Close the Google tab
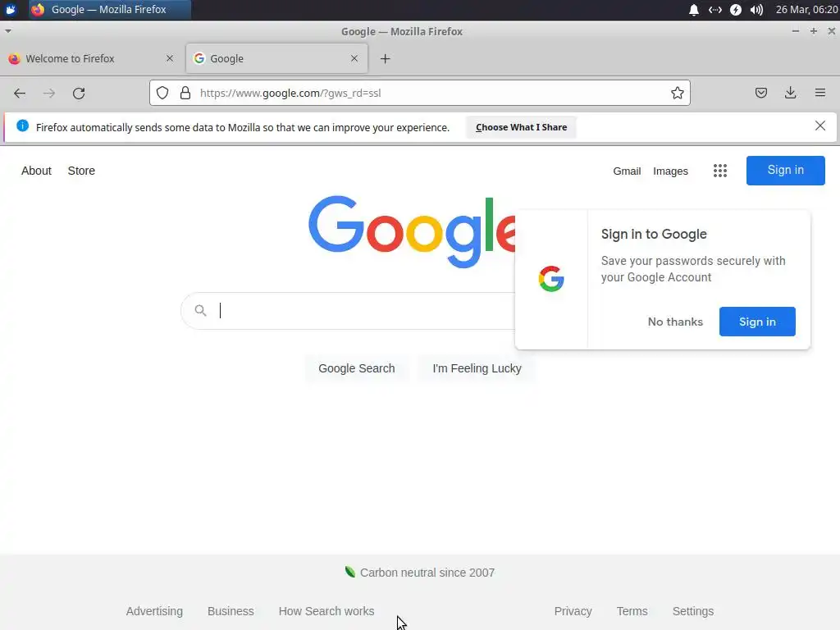Image resolution: width=840 pixels, height=630 pixels. click(354, 58)
